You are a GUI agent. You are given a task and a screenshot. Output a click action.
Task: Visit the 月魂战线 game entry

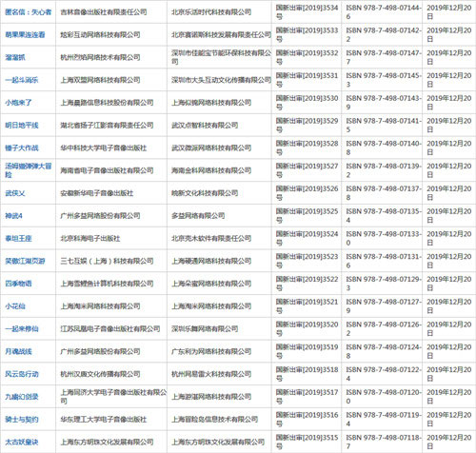pos(18,351)
